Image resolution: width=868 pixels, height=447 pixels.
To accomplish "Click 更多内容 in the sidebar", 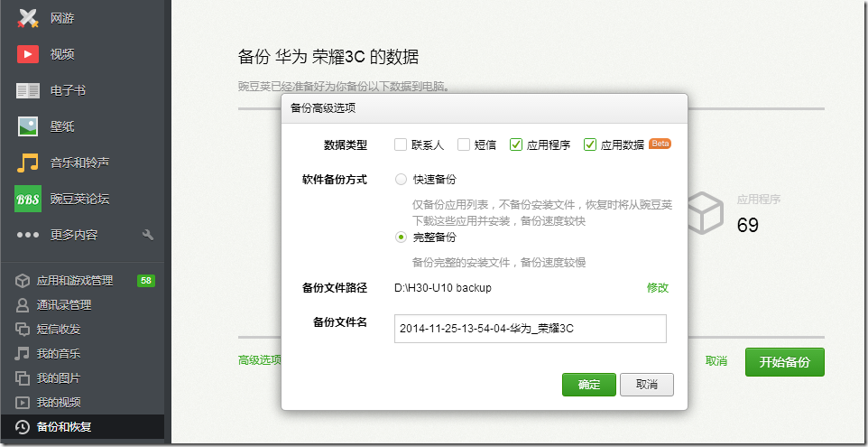I will [x=74, y=235].
